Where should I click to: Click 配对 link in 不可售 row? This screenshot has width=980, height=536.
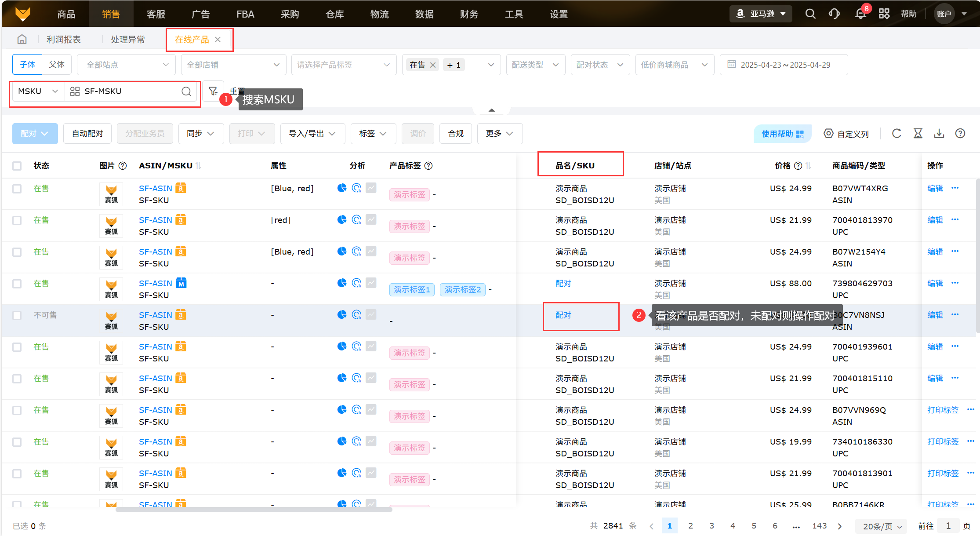563,315
